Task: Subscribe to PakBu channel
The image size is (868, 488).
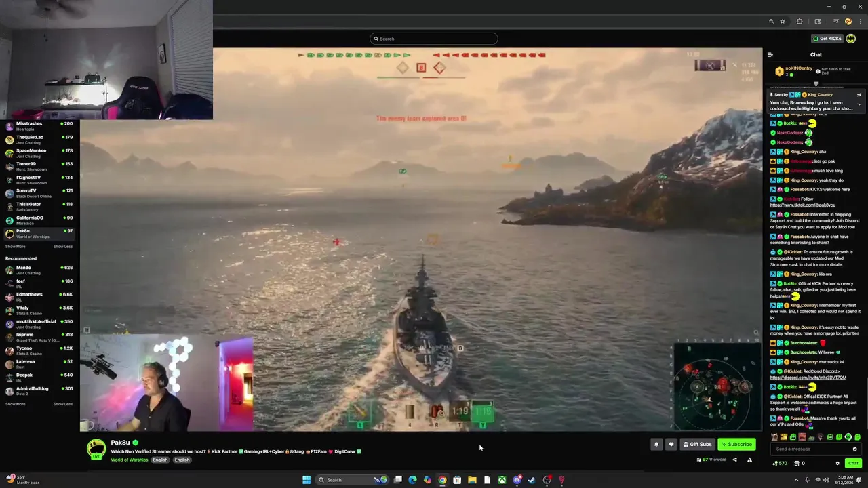Action: tap(736, 445)
